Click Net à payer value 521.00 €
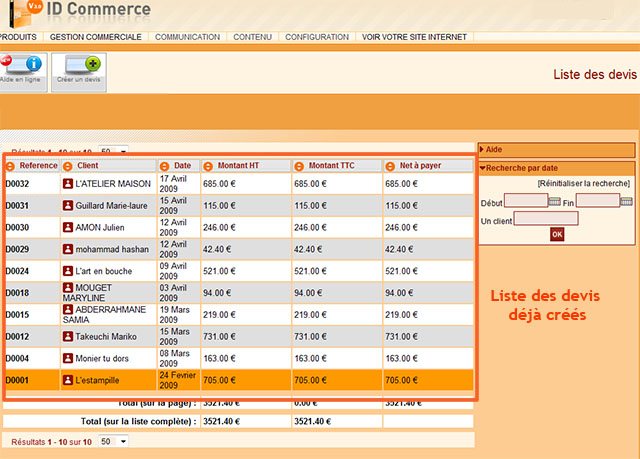The width and height of the screenshot is (640, 459). 401,271
